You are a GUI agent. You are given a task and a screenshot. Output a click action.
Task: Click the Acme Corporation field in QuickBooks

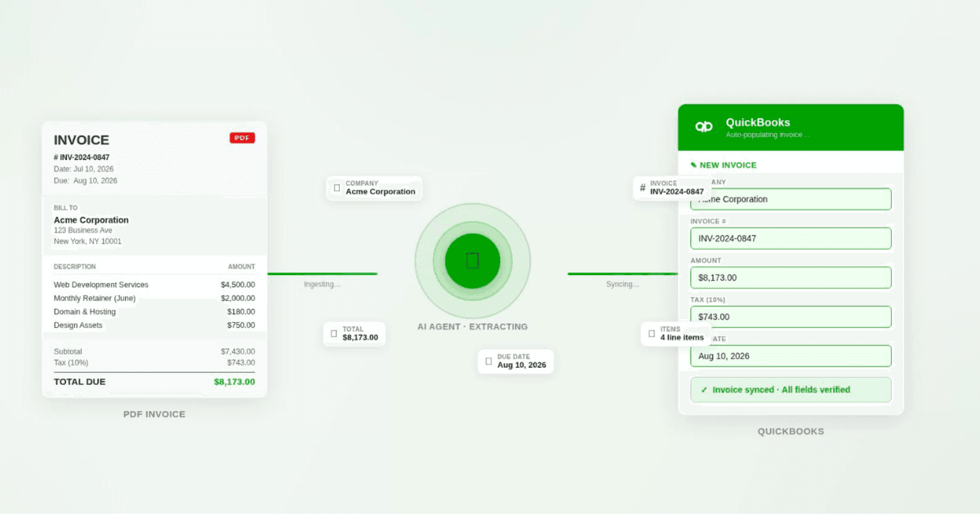click(791, 199)
